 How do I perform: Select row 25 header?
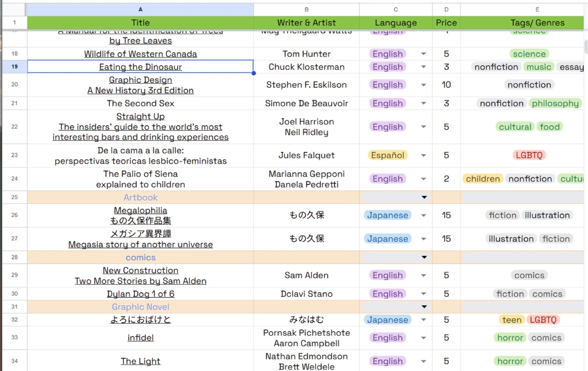click(14, 197)
